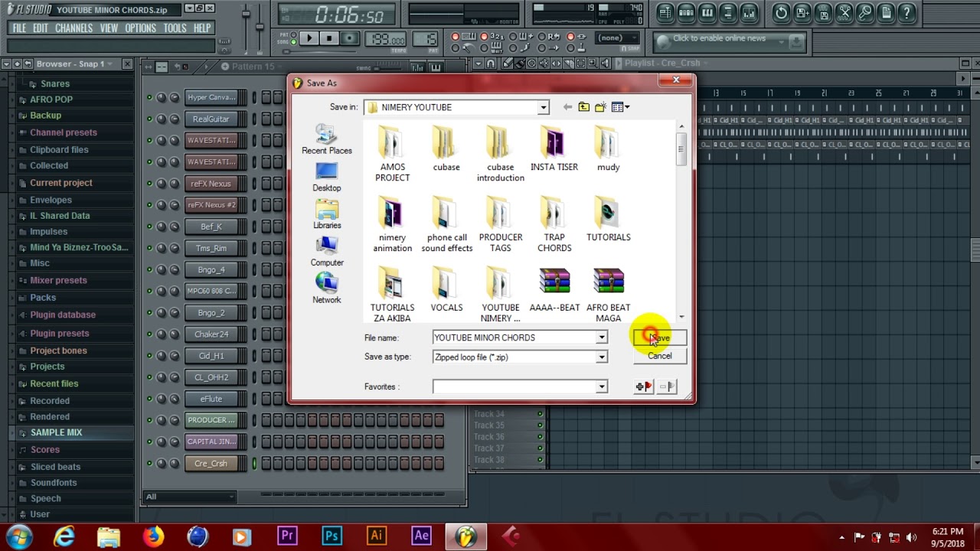Open the help question mark icon

[907, 12]
